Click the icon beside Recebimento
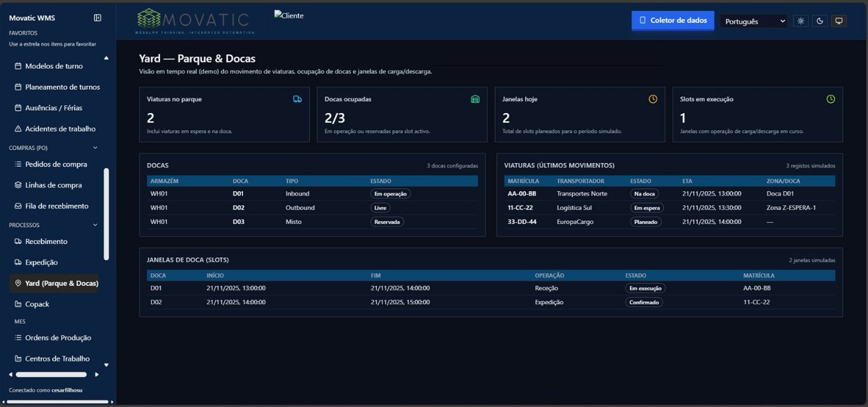 [x=18, y=241]
